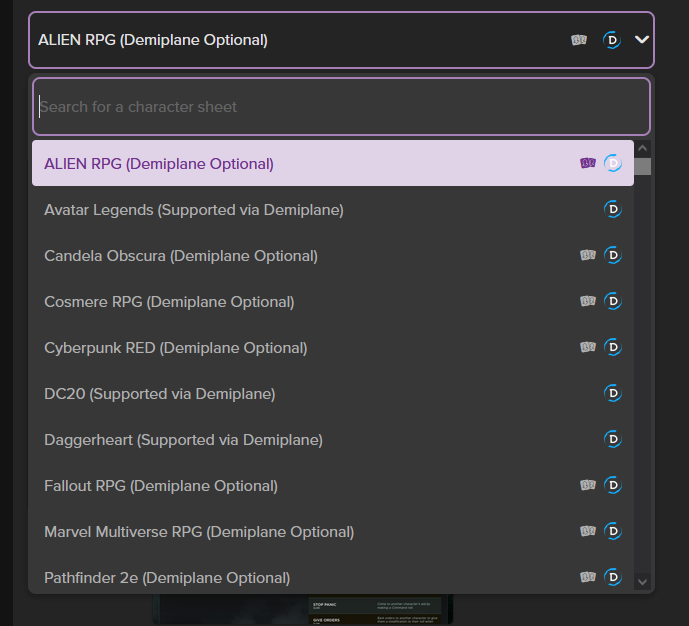Choose Daggerheart (Supported via Demiplane)

point(183,440)
